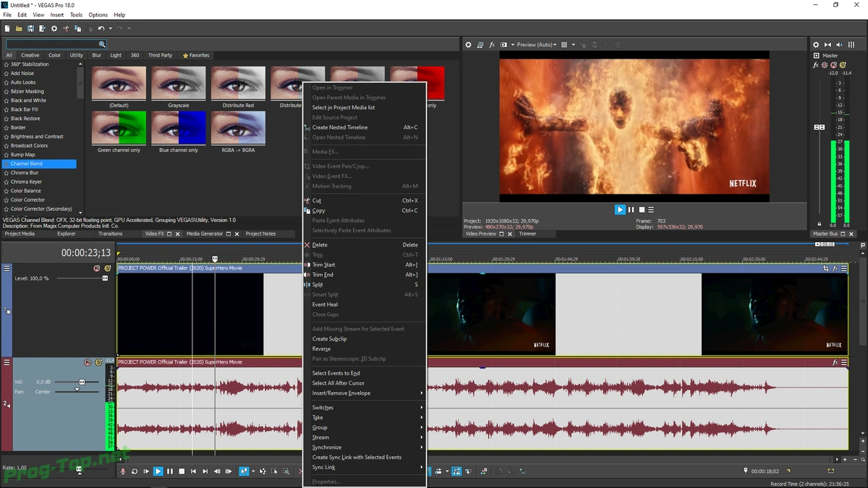Open Master Bus audio properties gear
Viewport: 868px width, 488px height.
tap(816, 45)
